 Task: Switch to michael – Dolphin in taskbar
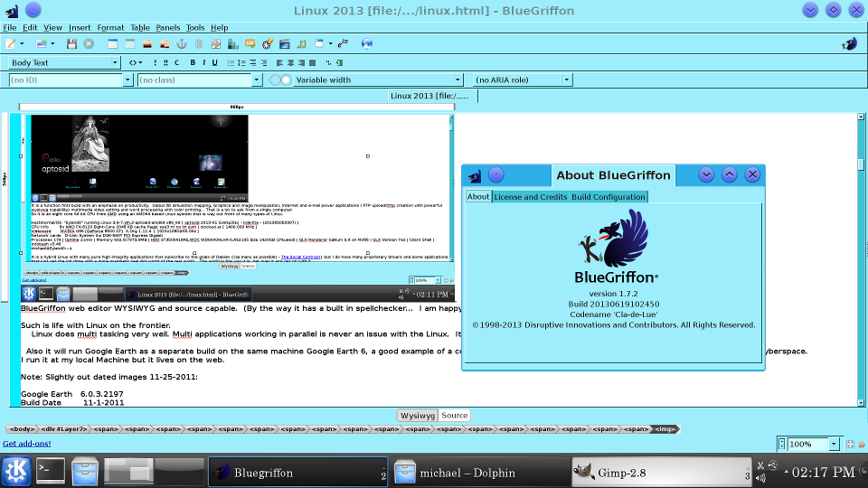(479, 473)
